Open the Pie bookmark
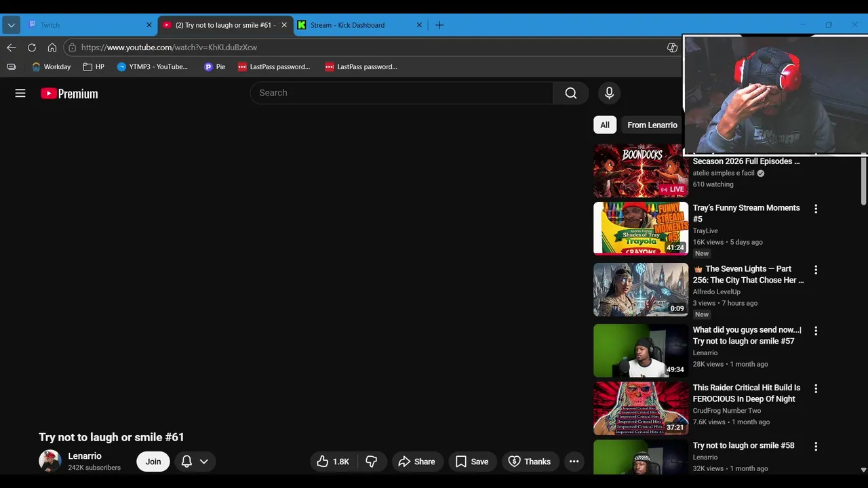Screen dimensions: 868x488 click(214, 66)
